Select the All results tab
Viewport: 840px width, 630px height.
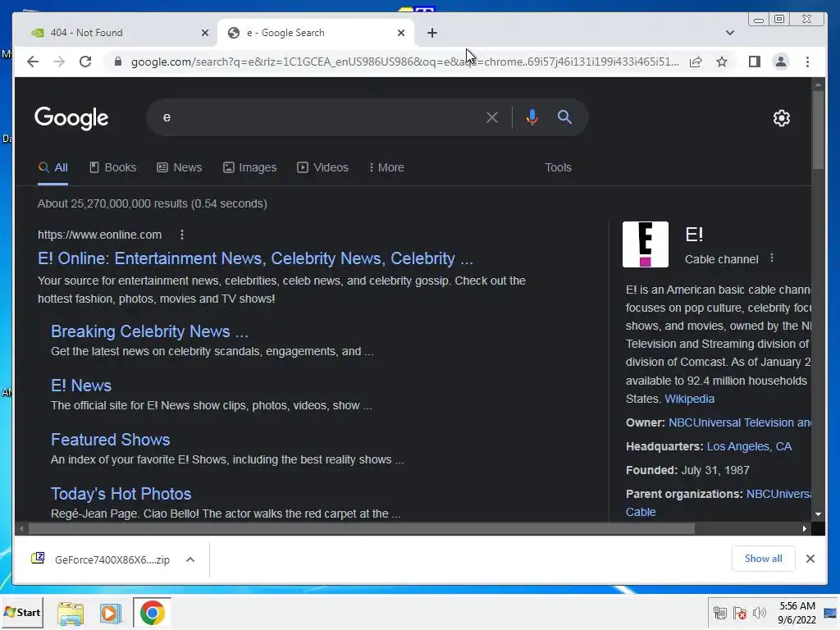53,167
